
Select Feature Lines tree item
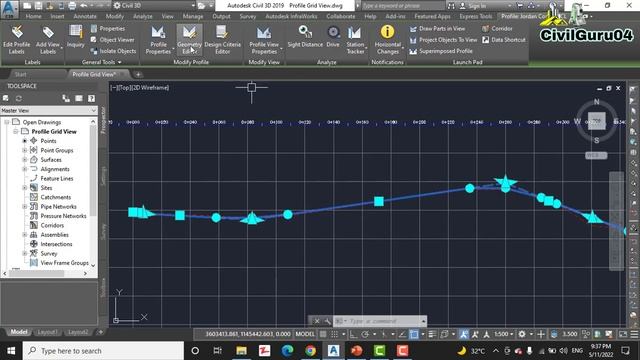click(x=57, y=178)
